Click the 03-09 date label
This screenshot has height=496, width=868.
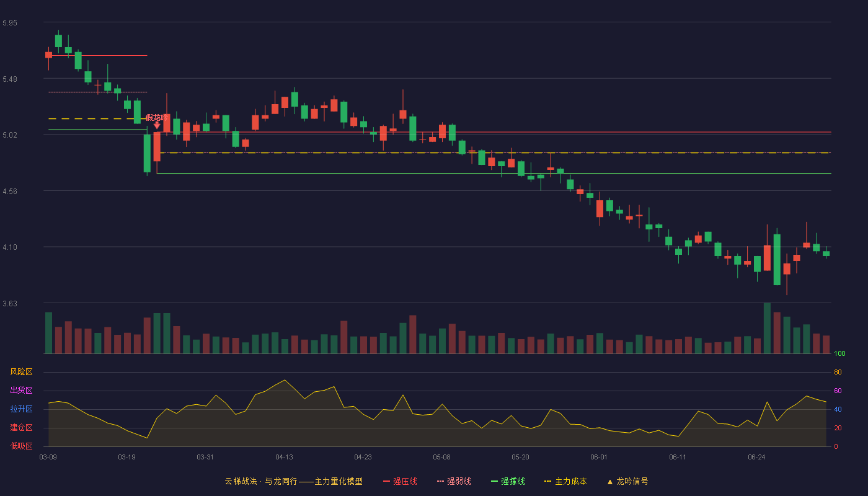pos(48,457)
